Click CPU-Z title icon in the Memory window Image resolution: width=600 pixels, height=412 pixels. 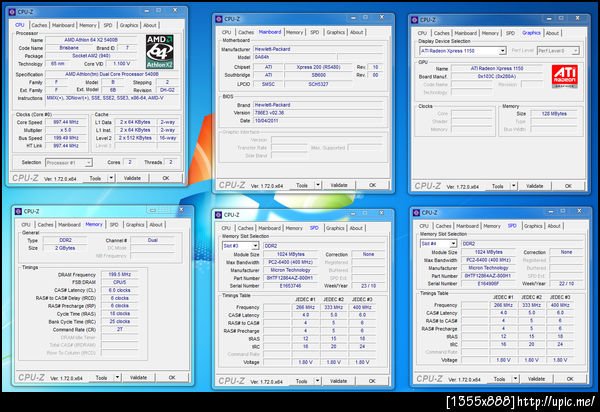[x=18, y=212]
